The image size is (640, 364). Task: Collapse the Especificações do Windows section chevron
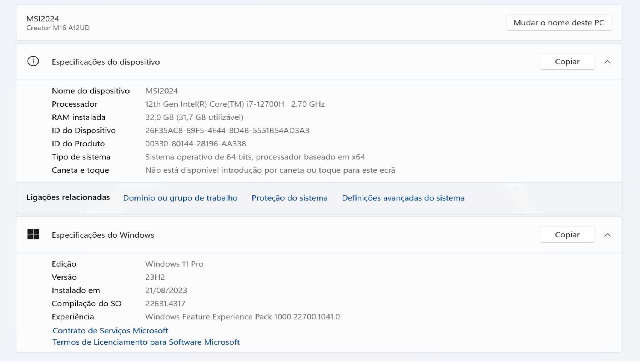[x=608, y=235]
